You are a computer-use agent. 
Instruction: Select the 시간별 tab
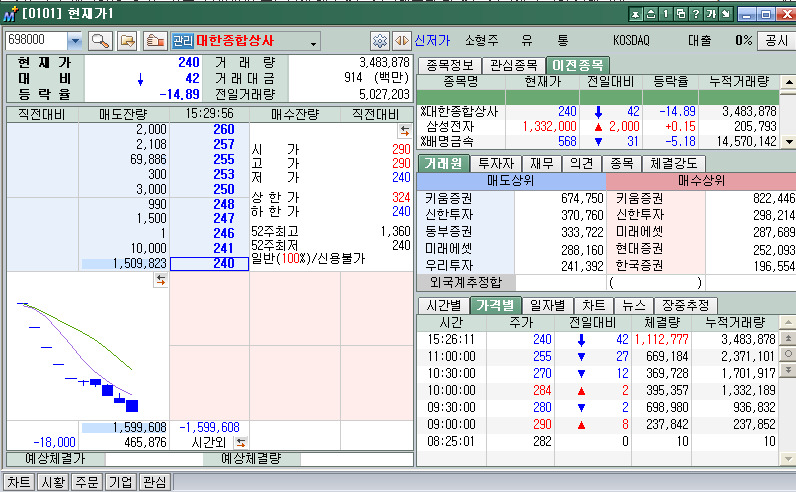coord(444,305)
